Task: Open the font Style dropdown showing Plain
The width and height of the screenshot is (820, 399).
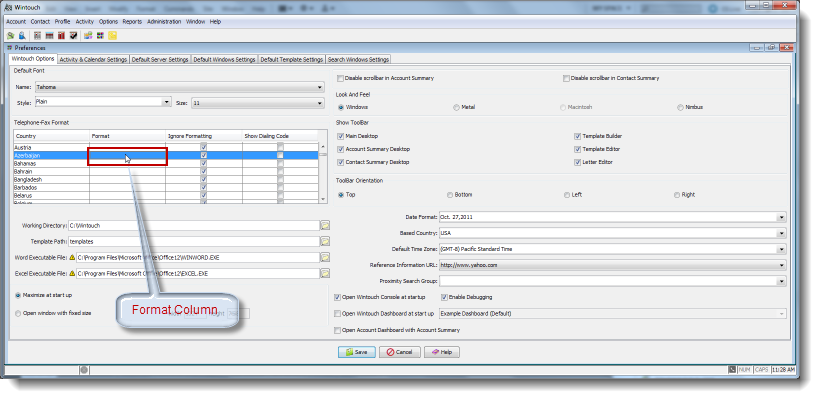Action: pyautogui.click(x=166, y=102)
